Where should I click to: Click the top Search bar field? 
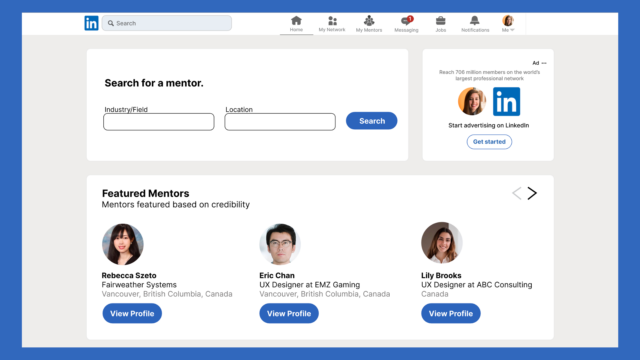(x=167, y=23)
